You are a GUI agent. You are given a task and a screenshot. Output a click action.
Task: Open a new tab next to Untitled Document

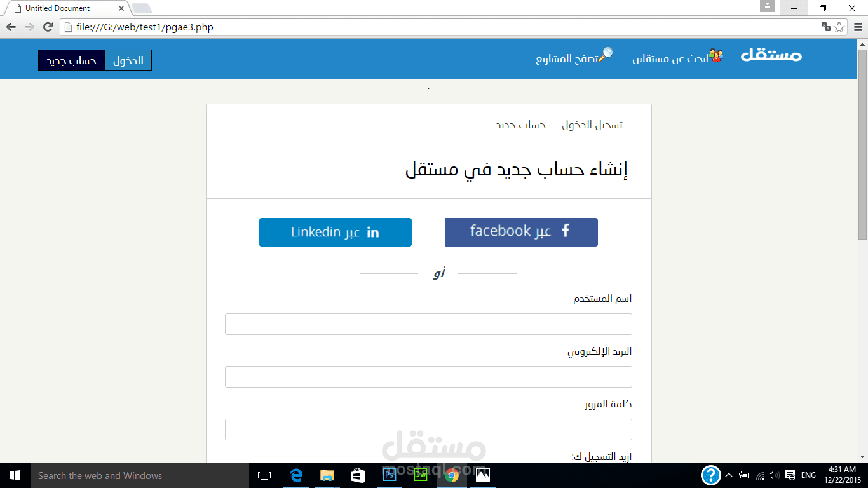click(x=141, y=8)
